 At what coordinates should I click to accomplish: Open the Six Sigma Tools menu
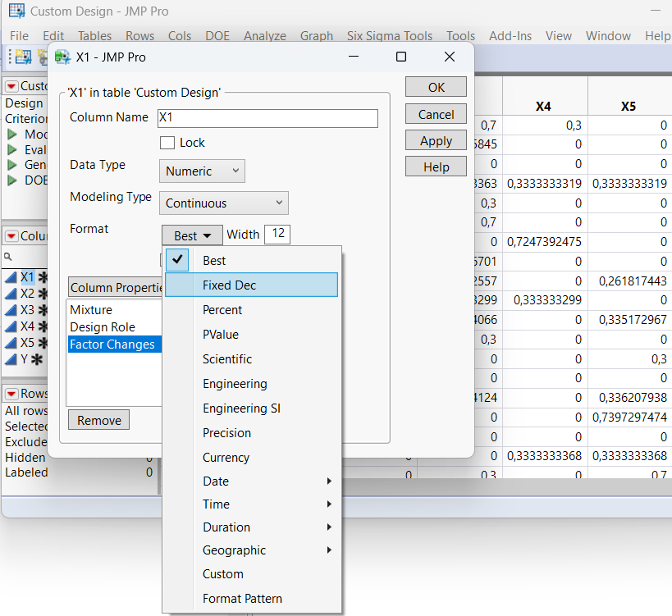[x=389, y=35]
